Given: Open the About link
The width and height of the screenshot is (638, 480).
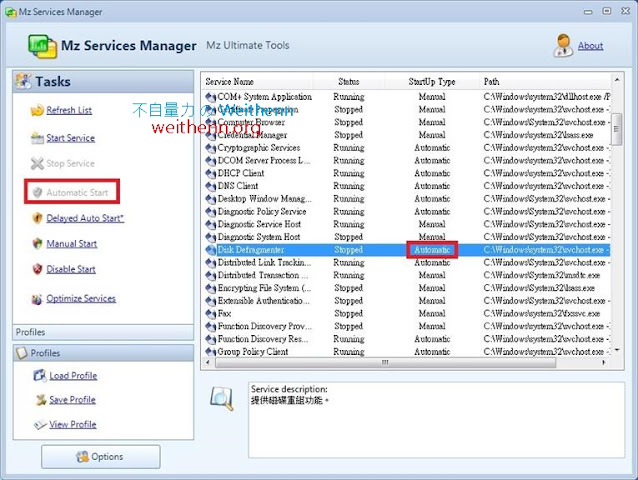Looking at the screenshot, I should click(x=590, y=46).
